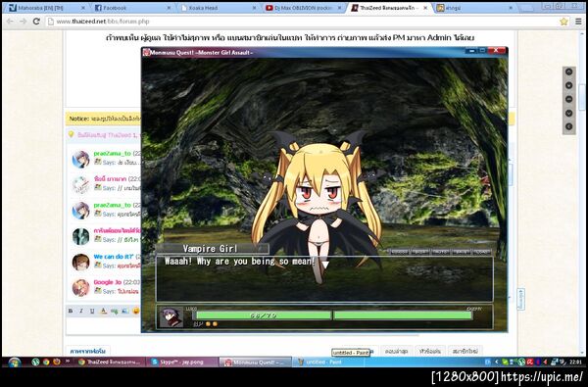
Task: Click leftmost of three buttons below chat
Action: click(396, 352)
